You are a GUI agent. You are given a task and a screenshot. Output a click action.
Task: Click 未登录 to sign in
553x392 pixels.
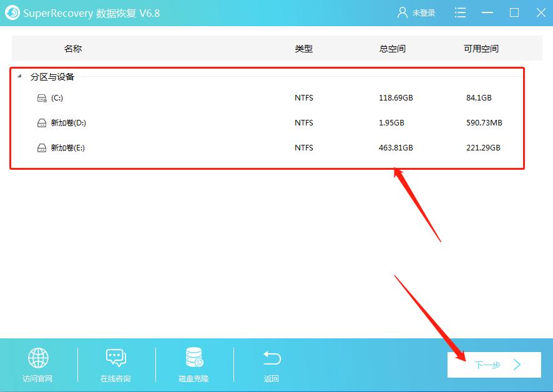(x=423, y=12)
